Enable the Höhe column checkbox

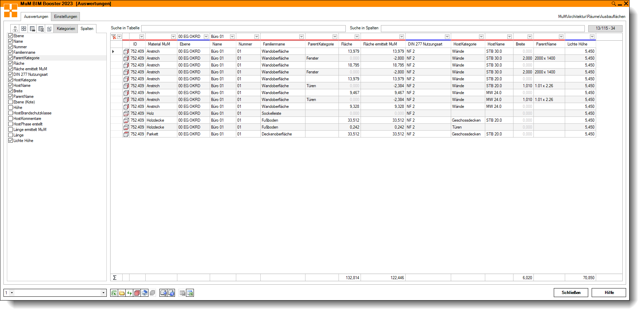tap(11, 108)
